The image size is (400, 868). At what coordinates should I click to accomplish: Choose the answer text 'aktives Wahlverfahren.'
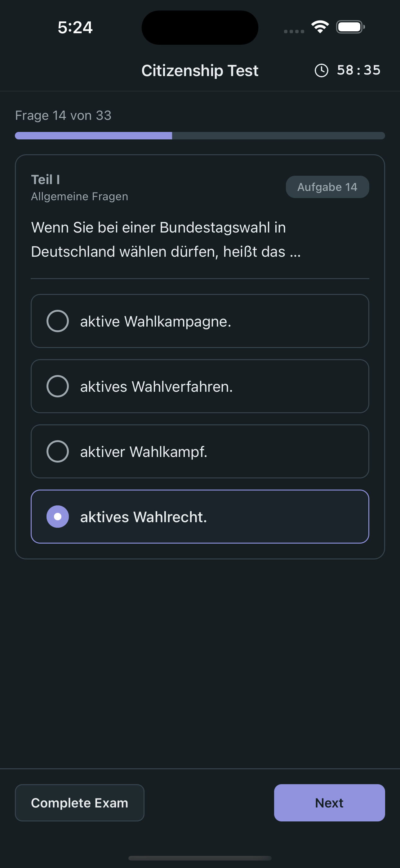tap(156, 387)
